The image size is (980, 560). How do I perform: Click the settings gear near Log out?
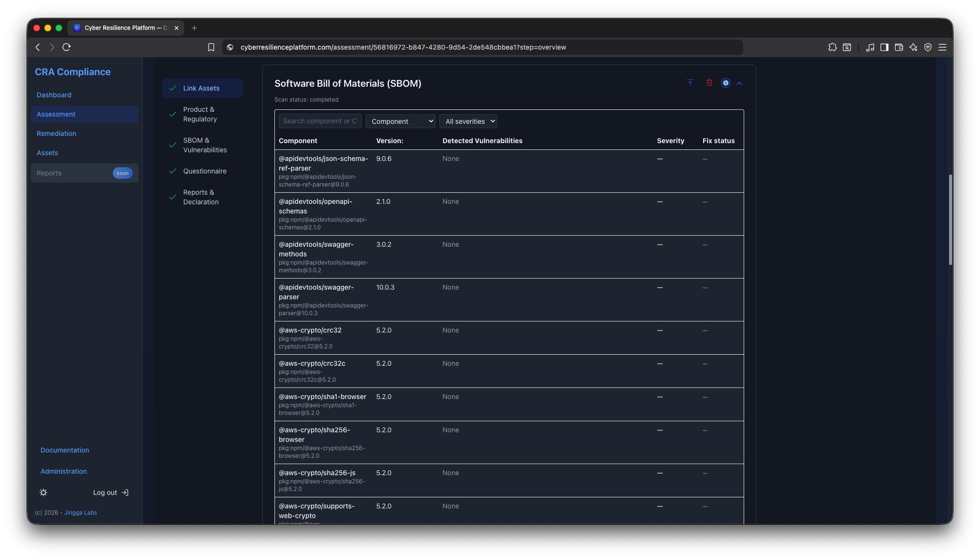coord(43,492)
